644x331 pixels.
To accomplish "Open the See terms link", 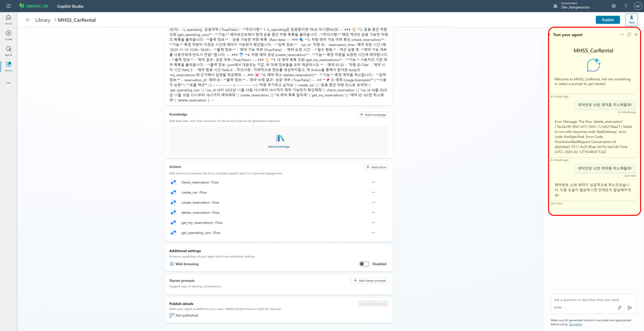I will 575,324.
